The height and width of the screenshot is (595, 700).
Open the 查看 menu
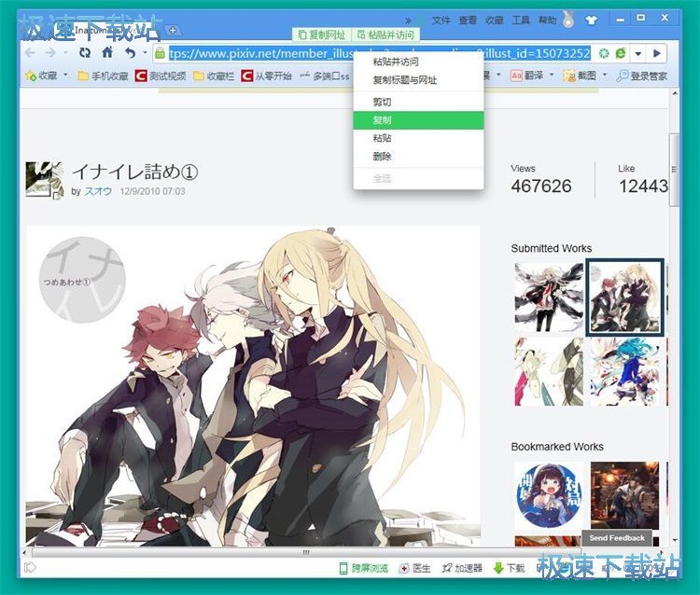[x=468, y=21]
